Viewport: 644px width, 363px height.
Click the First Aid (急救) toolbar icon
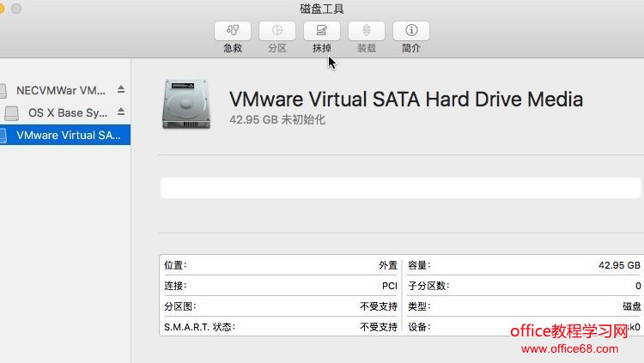tap(233, 31)
